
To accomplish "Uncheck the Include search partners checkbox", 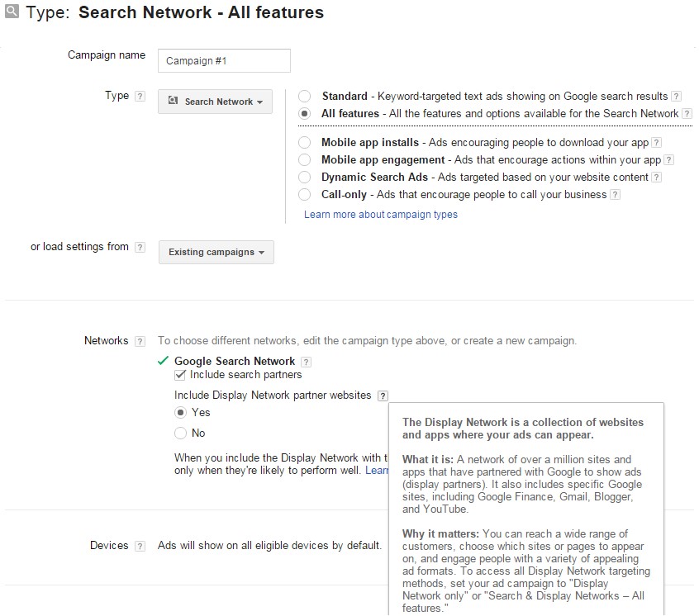I will [180, 374].
